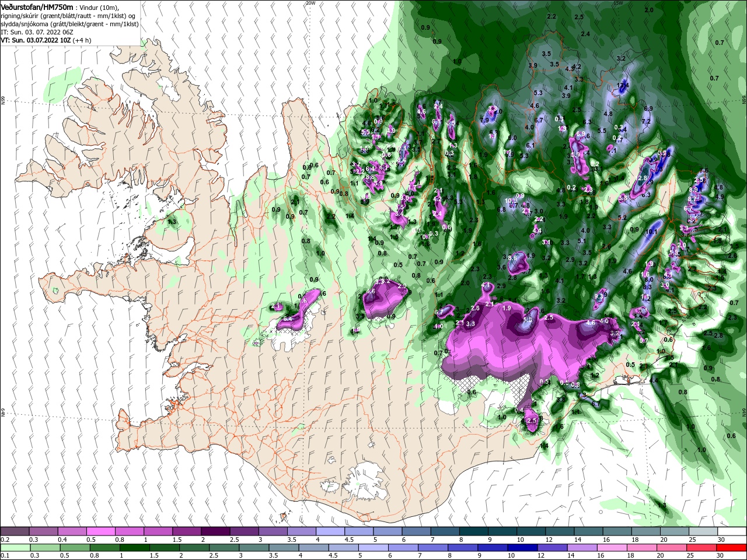Click the white 30 snow legend swatch
747x560 pixels.
(732, 531)
